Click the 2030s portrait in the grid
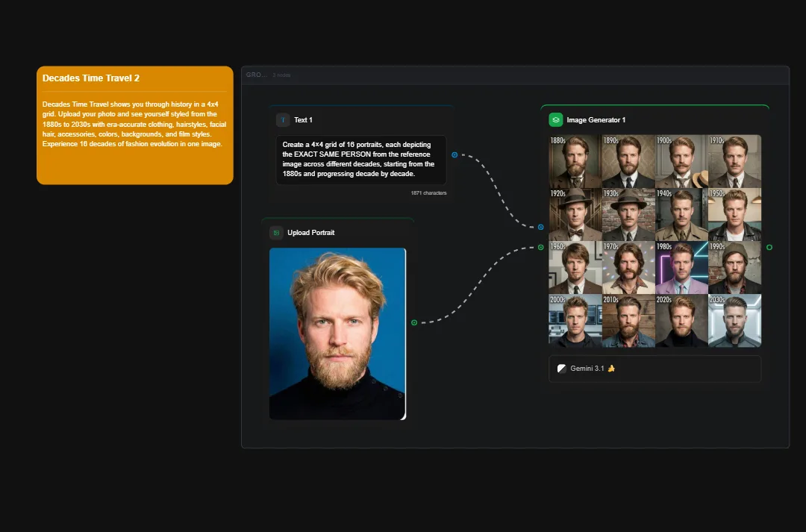 pos(735,320)
